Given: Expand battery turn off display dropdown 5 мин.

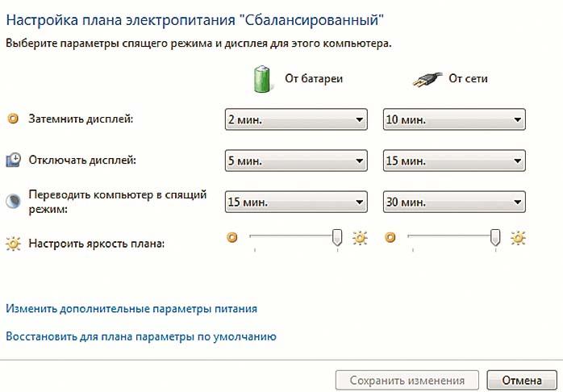Looking at the screenshot, I should pyautogui.click(x=295, y=161).
